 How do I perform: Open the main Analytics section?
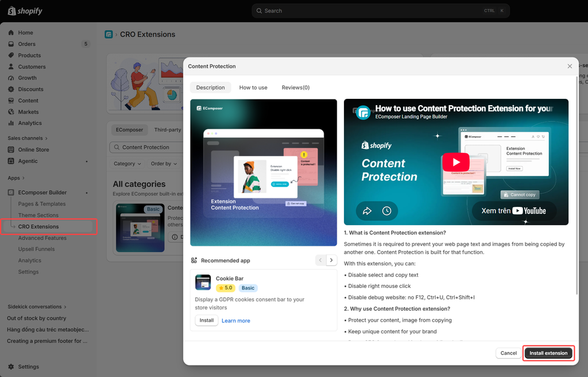[30, 123]
